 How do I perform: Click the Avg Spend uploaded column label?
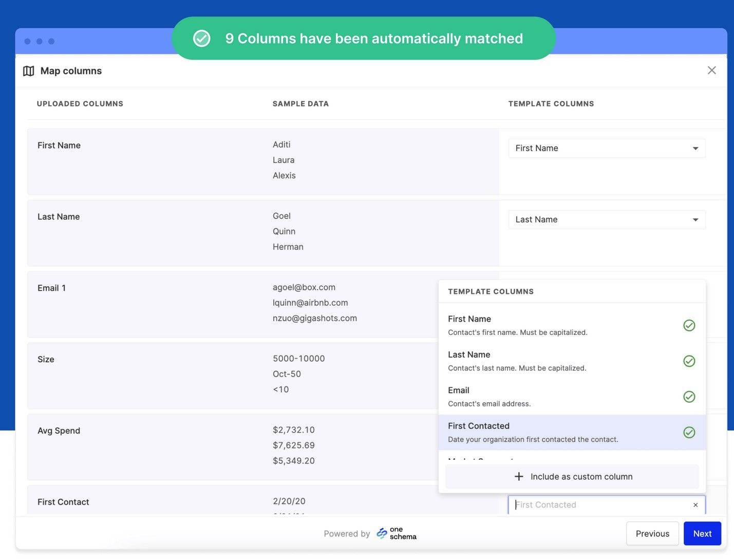coord(59,431)
